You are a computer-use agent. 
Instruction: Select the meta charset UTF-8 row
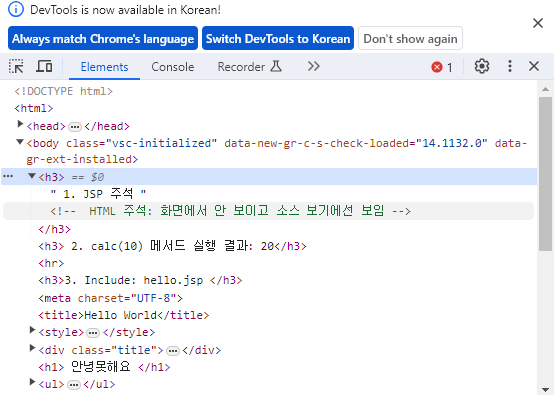[110, 298]
